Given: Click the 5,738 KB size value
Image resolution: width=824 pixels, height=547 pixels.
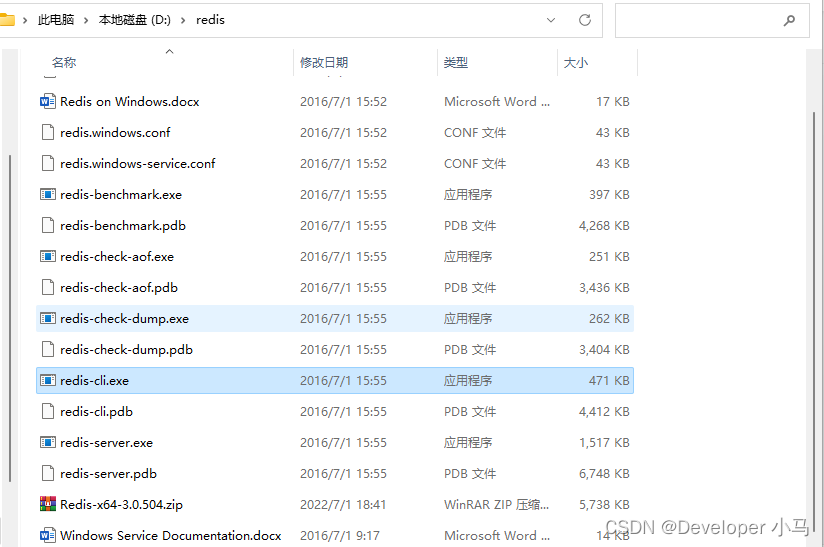Looking at the screenshot, I should point(604,504).
